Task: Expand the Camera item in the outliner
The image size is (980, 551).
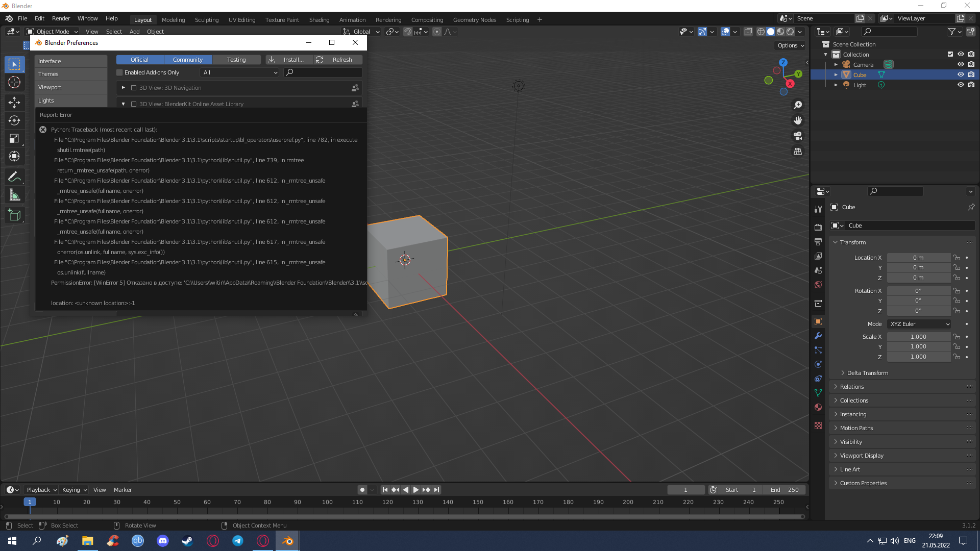Action: (836, 64)
